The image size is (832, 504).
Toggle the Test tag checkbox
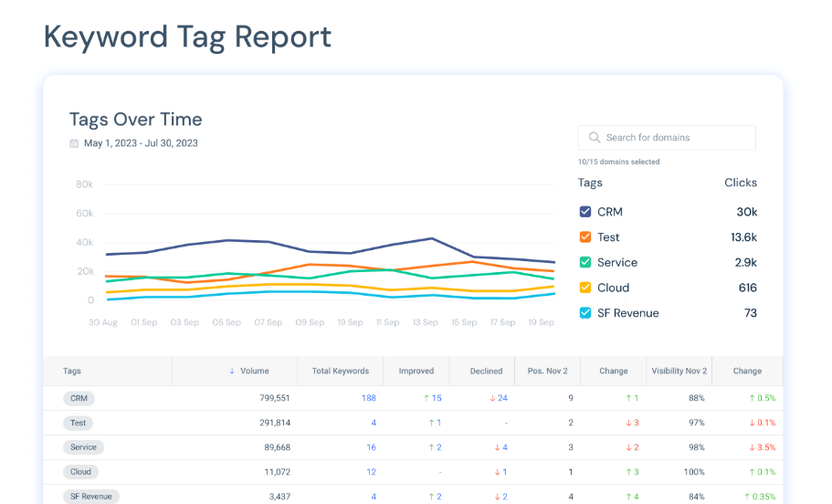585,237
